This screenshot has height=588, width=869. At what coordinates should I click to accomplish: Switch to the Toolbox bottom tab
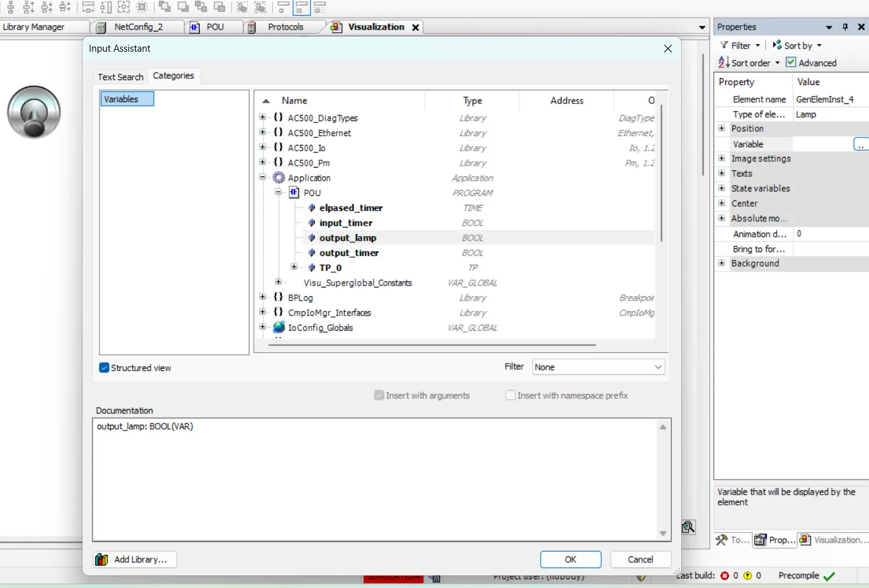click(x=733, y=540)
